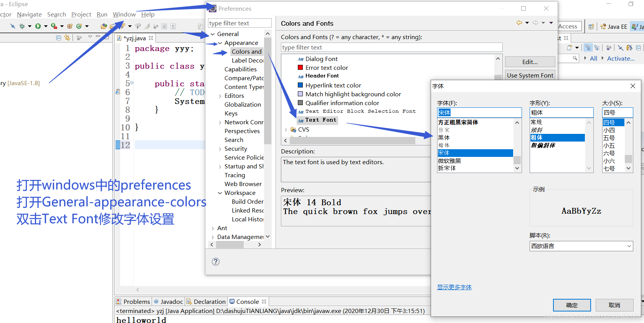Close the yzj.java editor tab
The height and width of the screenshot is (323, 644).
(x=151, y=38)
